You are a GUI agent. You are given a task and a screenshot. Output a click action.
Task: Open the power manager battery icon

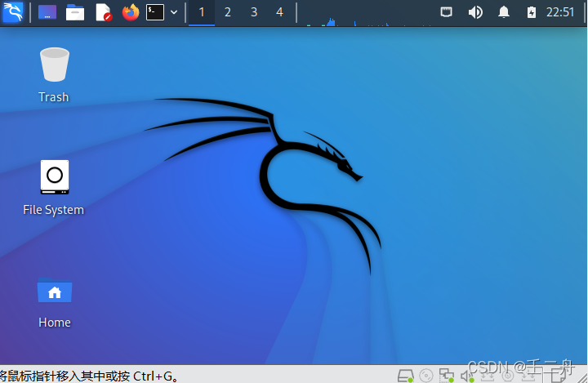[x=532, y=12]
